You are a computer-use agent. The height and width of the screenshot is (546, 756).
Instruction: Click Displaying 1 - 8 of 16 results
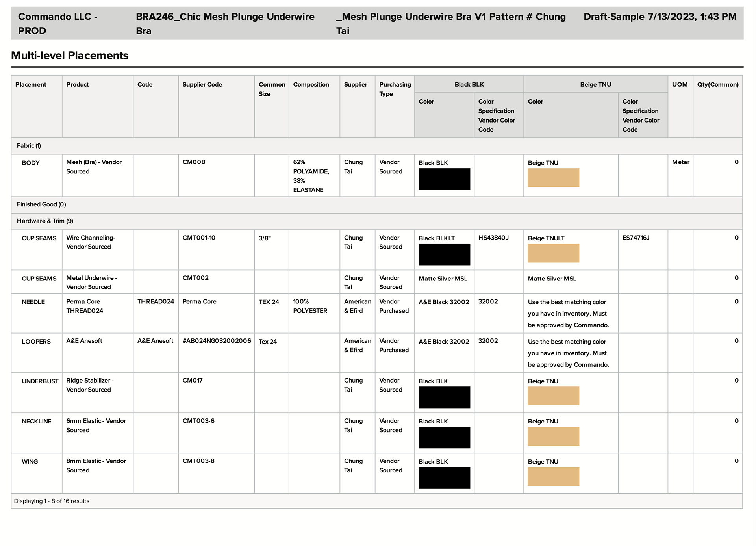click(52, 501)
